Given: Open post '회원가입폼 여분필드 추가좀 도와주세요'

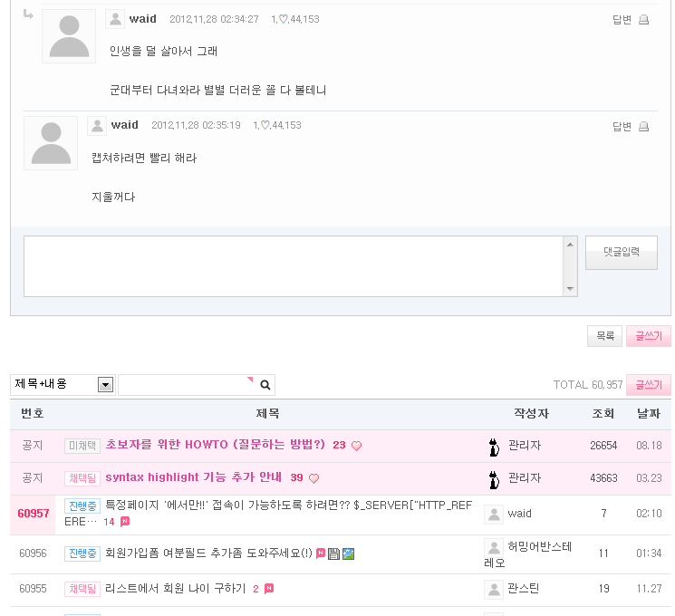Looking at the screenshot, I should point(208,553).
